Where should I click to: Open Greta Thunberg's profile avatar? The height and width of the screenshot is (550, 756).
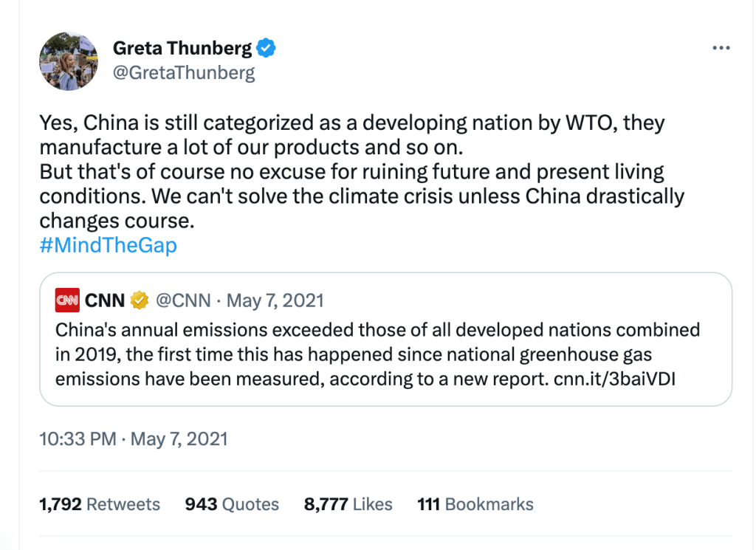[69, 62]
